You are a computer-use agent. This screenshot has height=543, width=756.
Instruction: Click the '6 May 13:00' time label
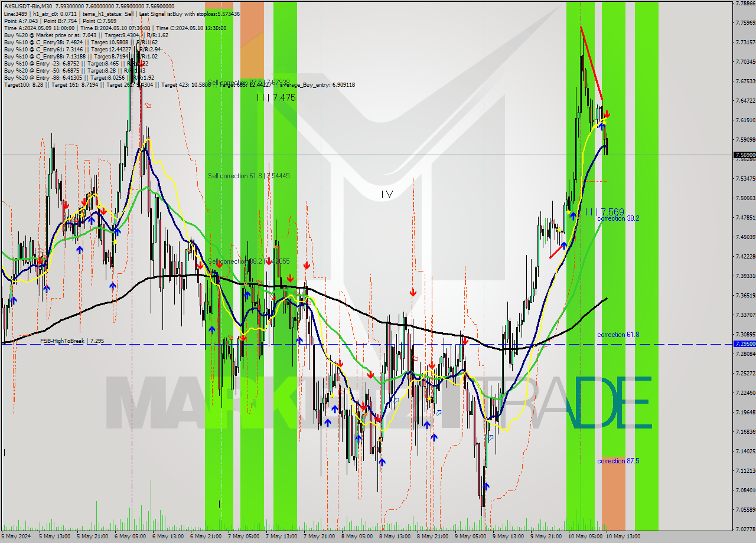[x=168, y=537]
